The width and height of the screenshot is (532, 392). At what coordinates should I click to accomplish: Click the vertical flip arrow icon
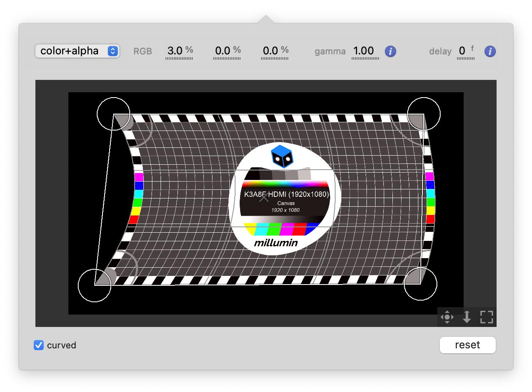point(467,317)
